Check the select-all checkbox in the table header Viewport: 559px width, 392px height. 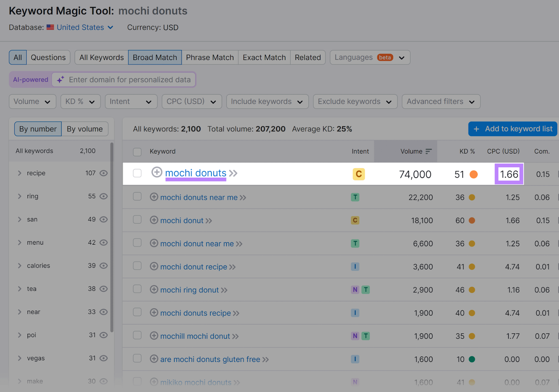pyautogui.click(x=137, y=152)
